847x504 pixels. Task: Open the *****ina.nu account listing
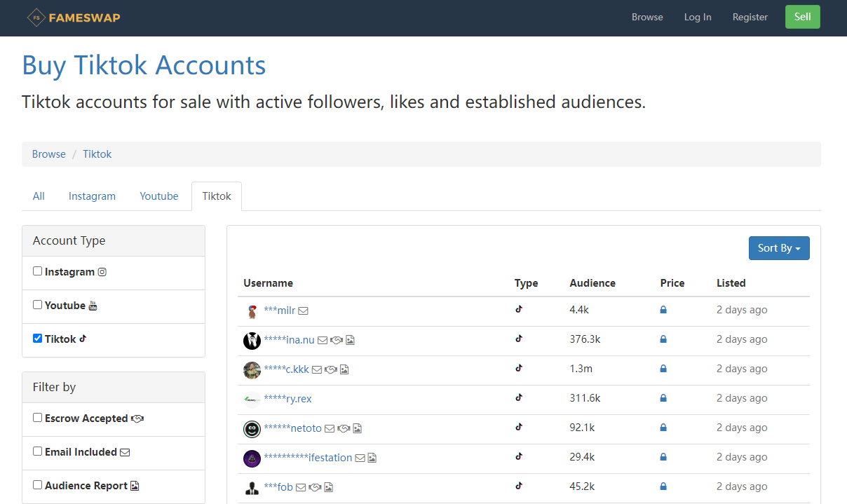(x=289, y=340)
